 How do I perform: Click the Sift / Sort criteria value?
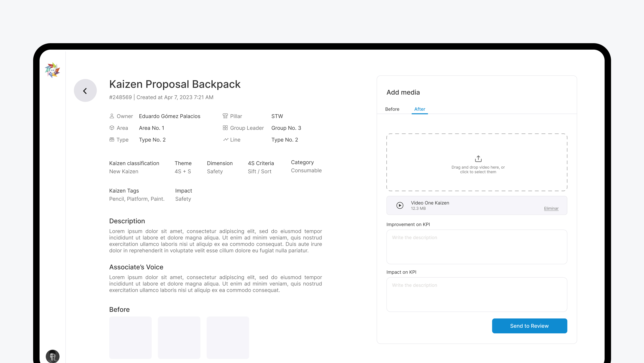[259, 172]
